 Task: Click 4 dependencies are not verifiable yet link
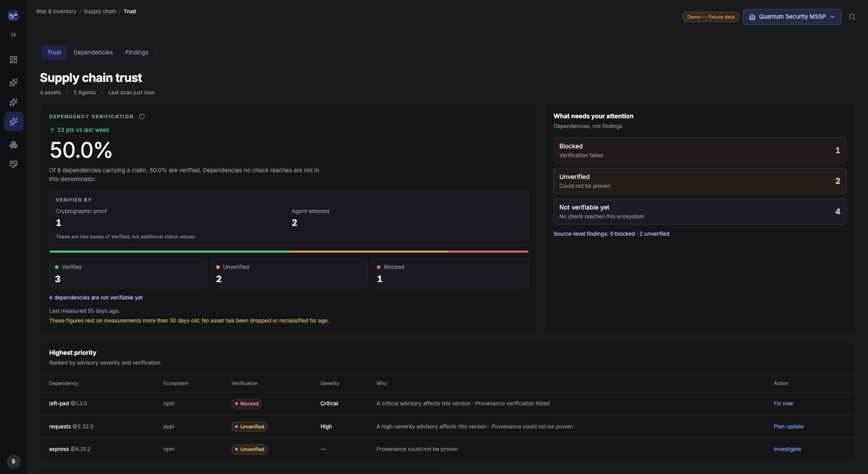pos(96,298)
